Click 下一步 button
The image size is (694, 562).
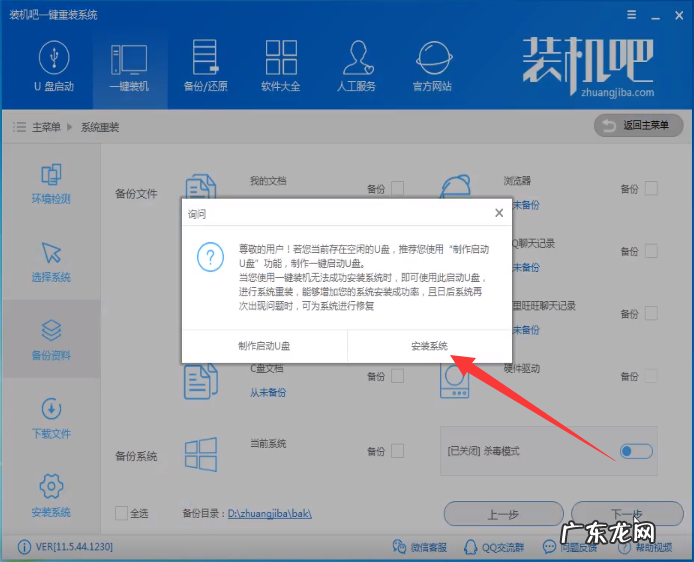click(x=627, y=514)
